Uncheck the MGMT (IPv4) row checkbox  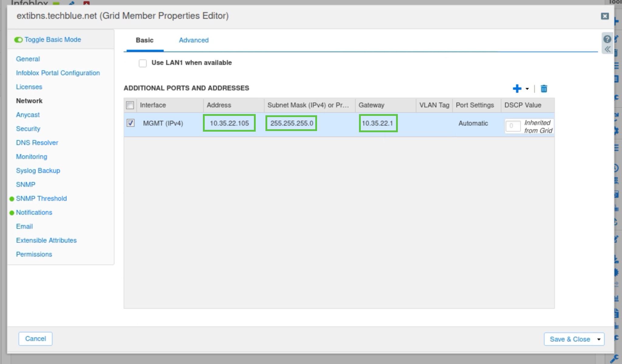(131, 123)
